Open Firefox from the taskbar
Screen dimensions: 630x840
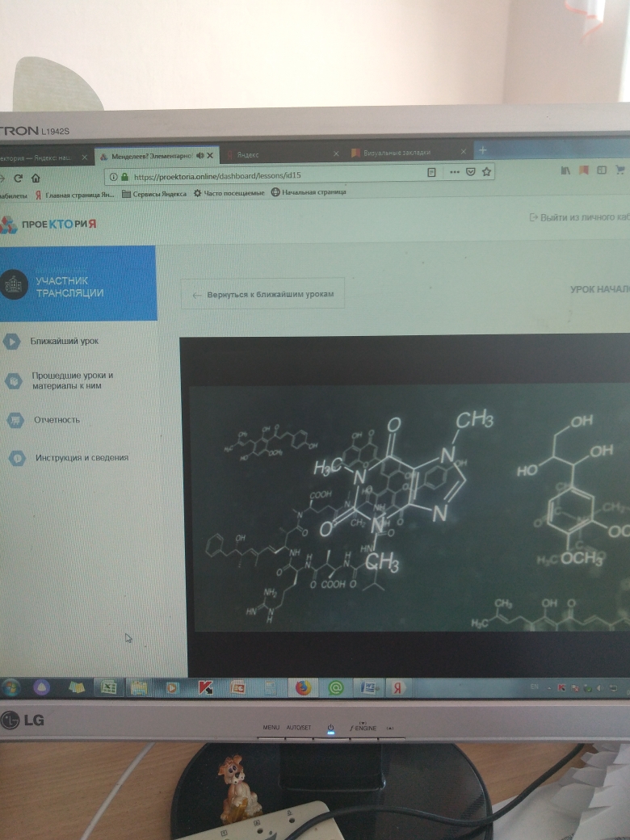[x=302, y=687]
